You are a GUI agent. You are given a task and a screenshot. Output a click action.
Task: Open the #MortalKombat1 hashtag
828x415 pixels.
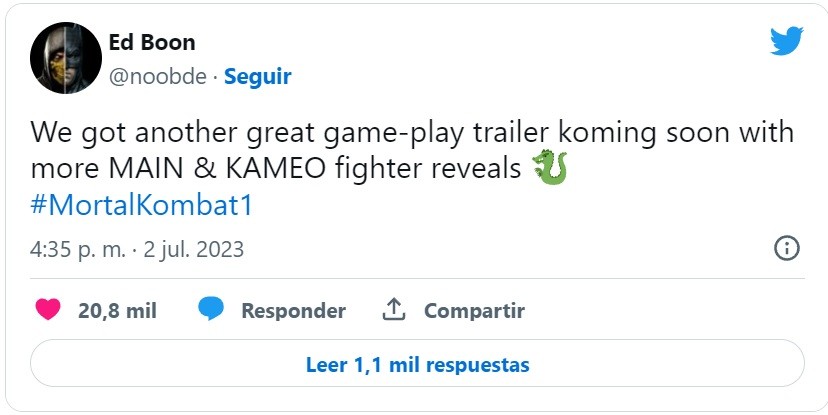pos(142,205)
